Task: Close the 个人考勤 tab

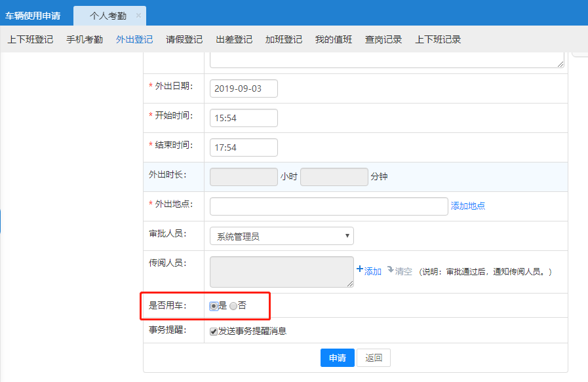Action: [x=138, y=15]
